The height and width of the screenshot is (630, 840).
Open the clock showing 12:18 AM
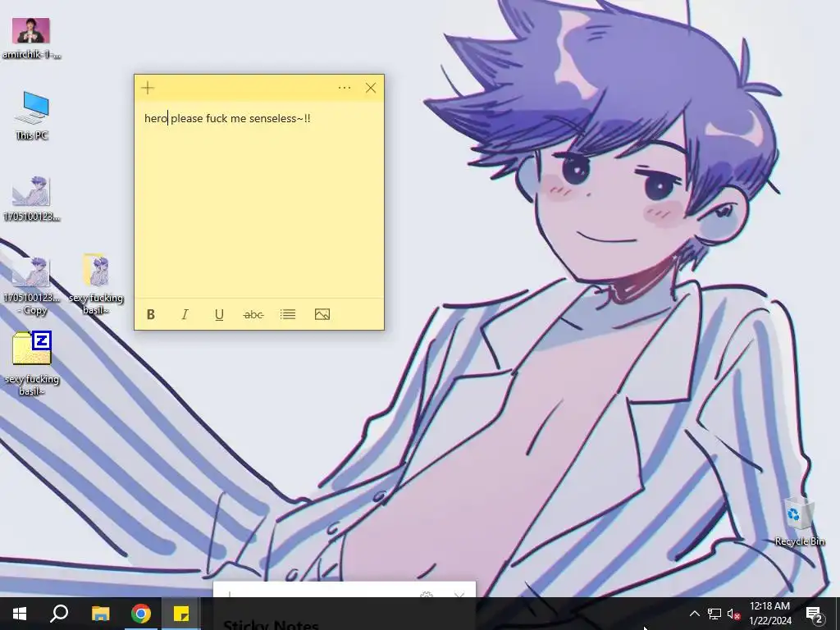point(769,614)
